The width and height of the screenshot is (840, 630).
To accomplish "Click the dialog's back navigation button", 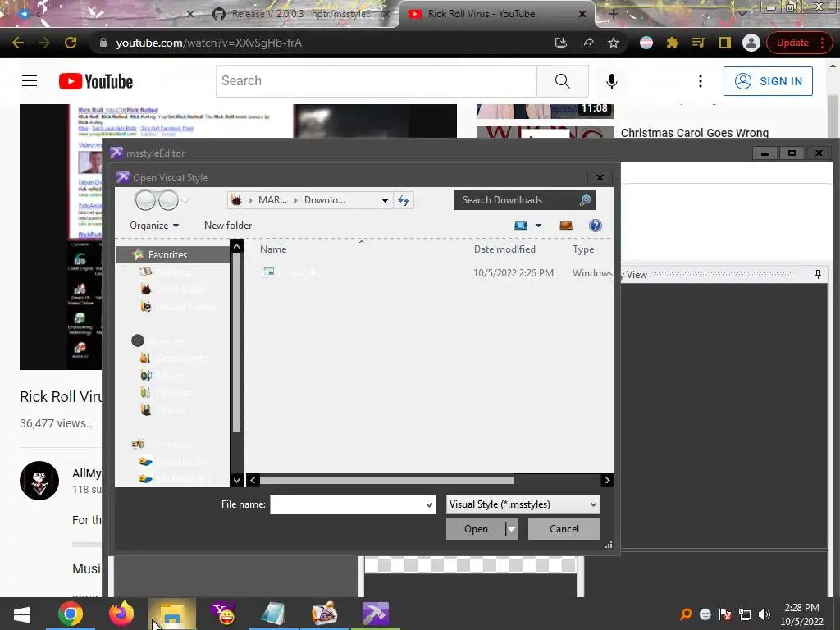I will coord(144,200).
